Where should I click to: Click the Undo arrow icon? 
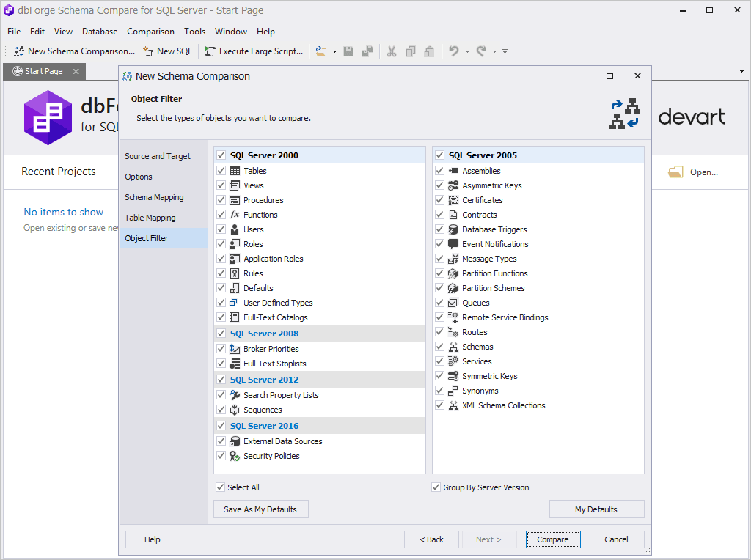(x=453, y=51)
